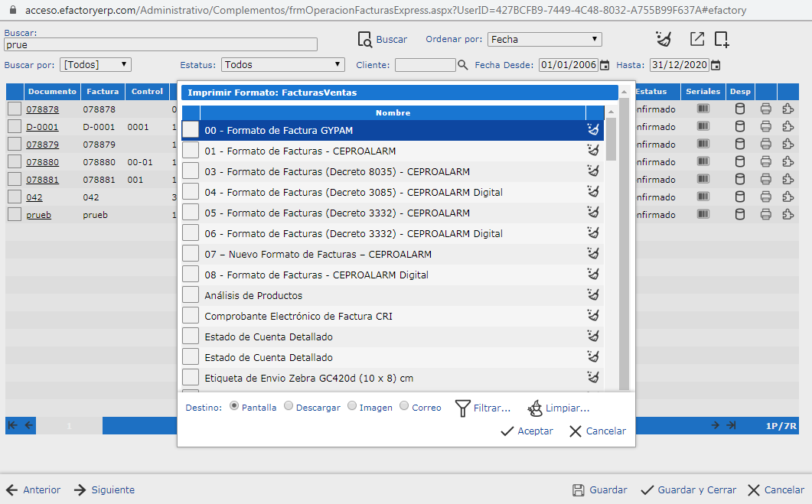Click Siguiente navigation button

[104, 490]
